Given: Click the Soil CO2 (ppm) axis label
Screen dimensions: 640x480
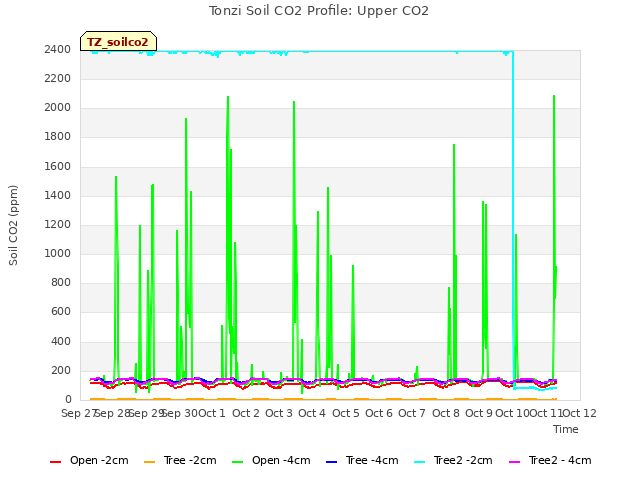Looking at the screenshot, I should pyautogui.click(x=13, y=225).
